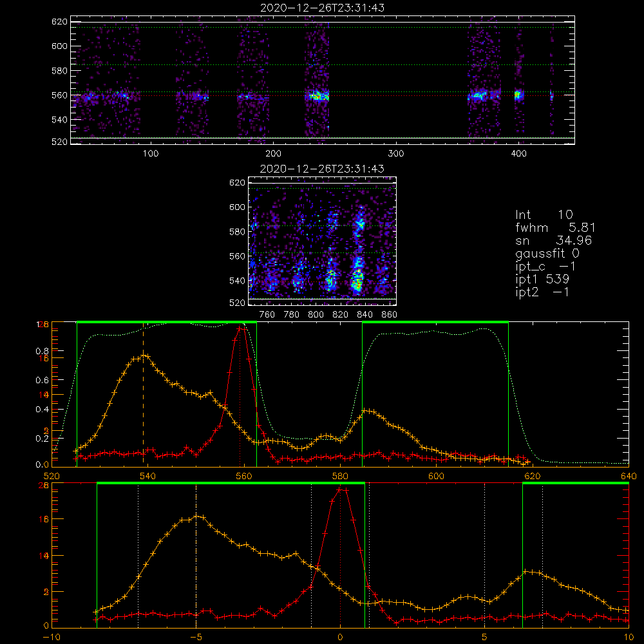Viewport: 644px width, 644px height.
Task: Click the brightest spot in the middle image
Action: click(357, 284)
